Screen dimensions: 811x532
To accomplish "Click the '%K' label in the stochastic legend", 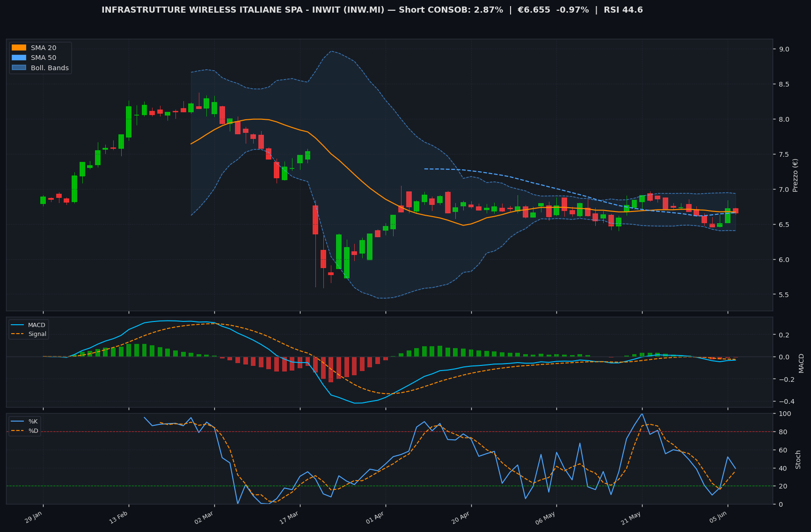I will tap(33, 422).
